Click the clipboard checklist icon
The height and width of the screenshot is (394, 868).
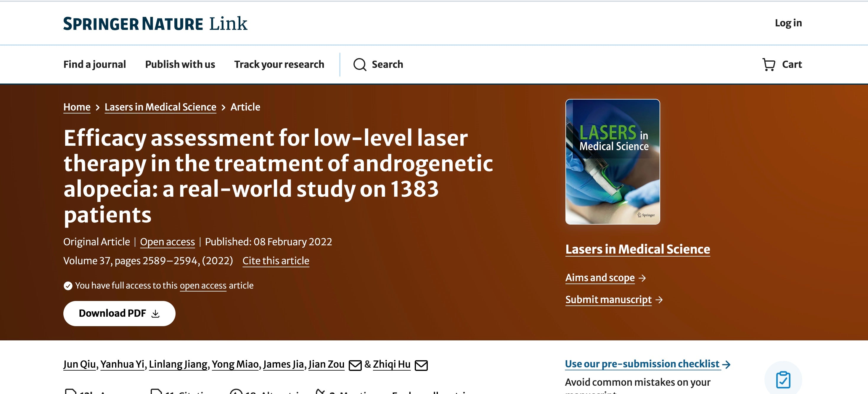click(x=783, y=379)
